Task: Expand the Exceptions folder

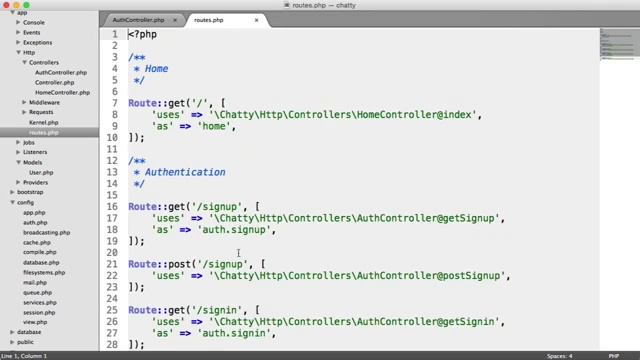Action: [18, 42]
